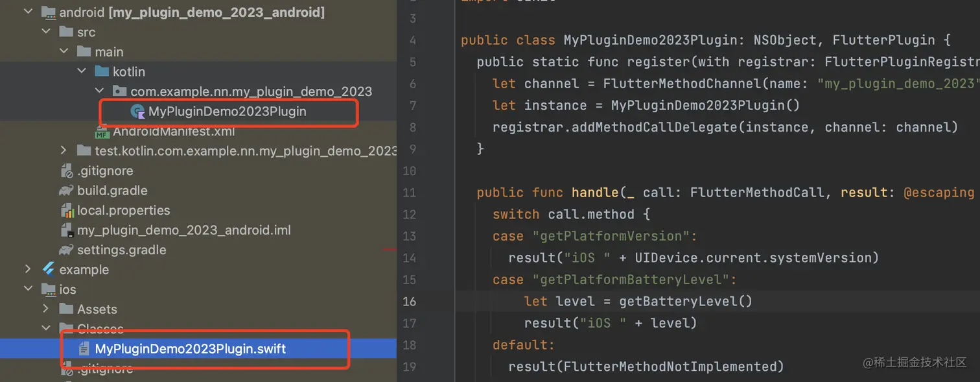Select the Assets folder row
Viewport: 980px width, 382px height.
[x=198, y=309]
